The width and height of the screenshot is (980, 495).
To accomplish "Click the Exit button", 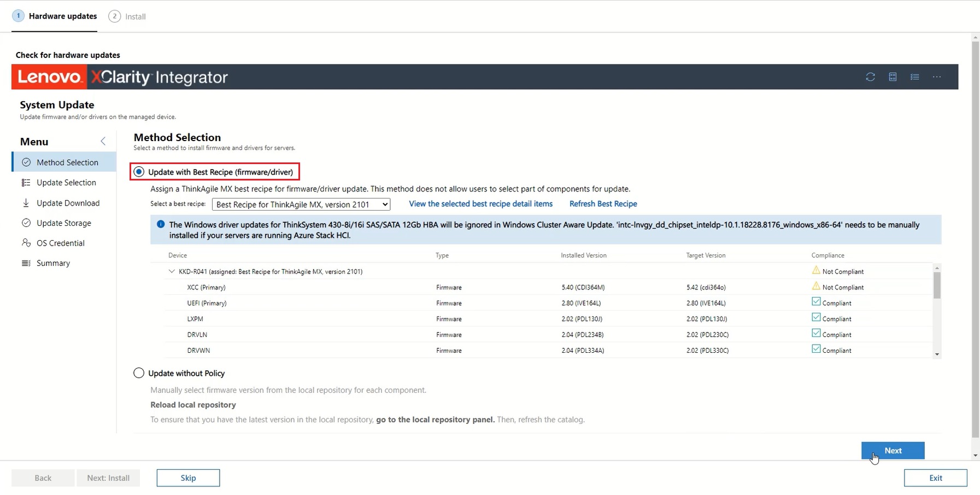I will pos(935,478).
